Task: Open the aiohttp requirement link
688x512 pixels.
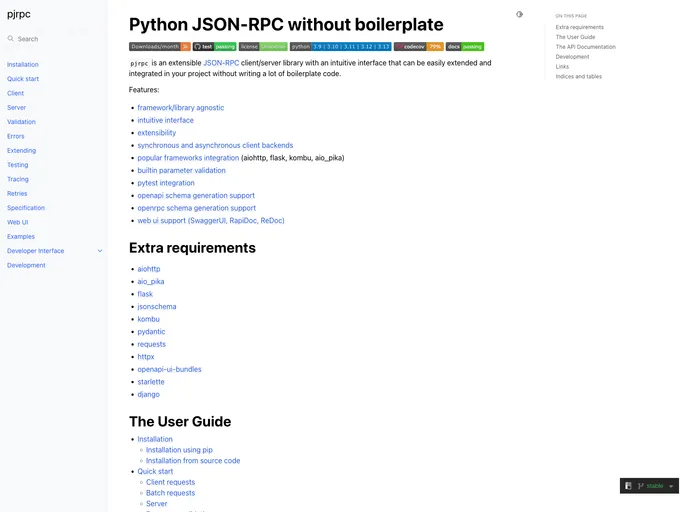Action: click(149, 269)
